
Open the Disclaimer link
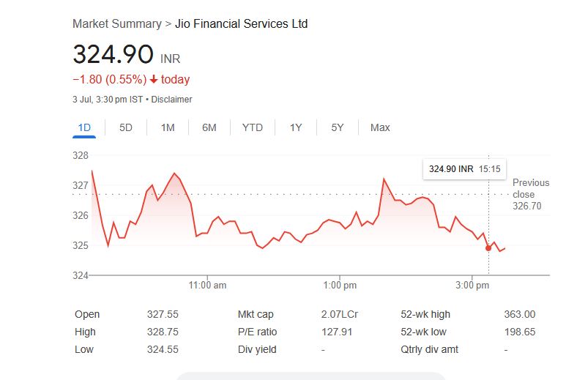click(171, 99)
